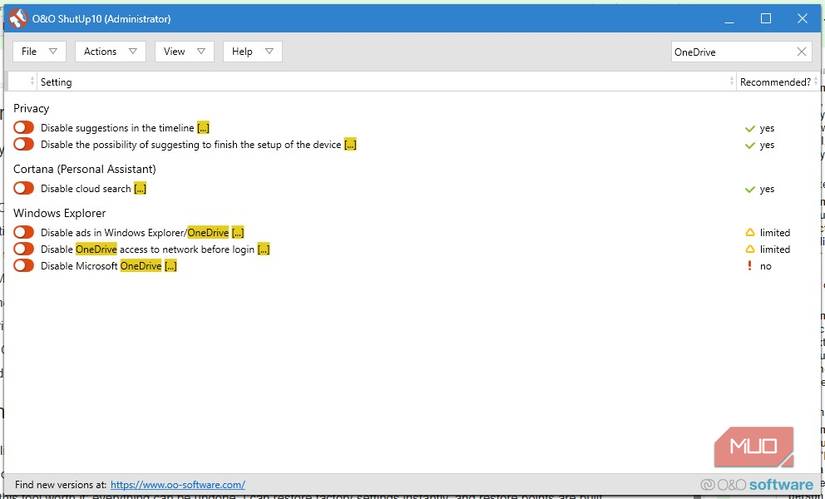825x499 pixels.
Task: Click 'no' recommendation text
Action: pyautogui.click(x=766, y=266)
